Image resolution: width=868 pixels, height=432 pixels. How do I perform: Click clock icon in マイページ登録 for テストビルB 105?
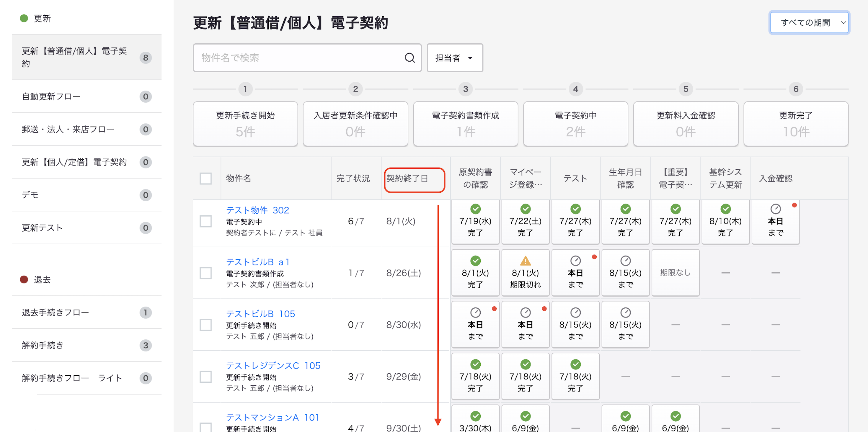pos(525,312)
